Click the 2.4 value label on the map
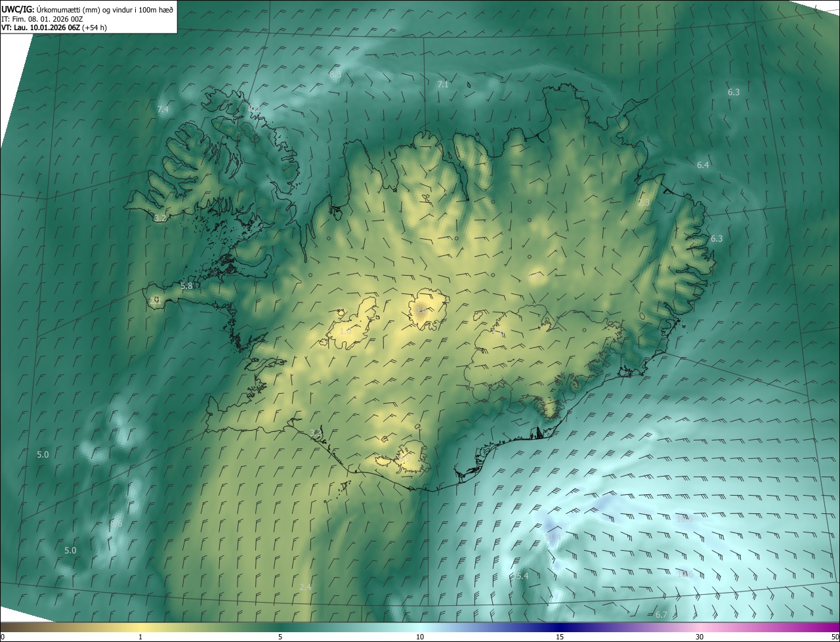840x642 pixels. point(305,588)
